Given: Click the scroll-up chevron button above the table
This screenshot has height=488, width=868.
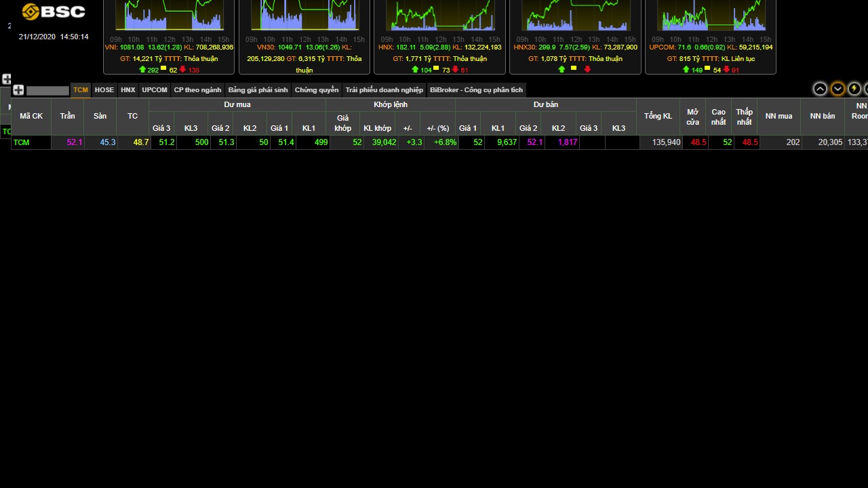Looking at the screenshot, I should [820, 89].
